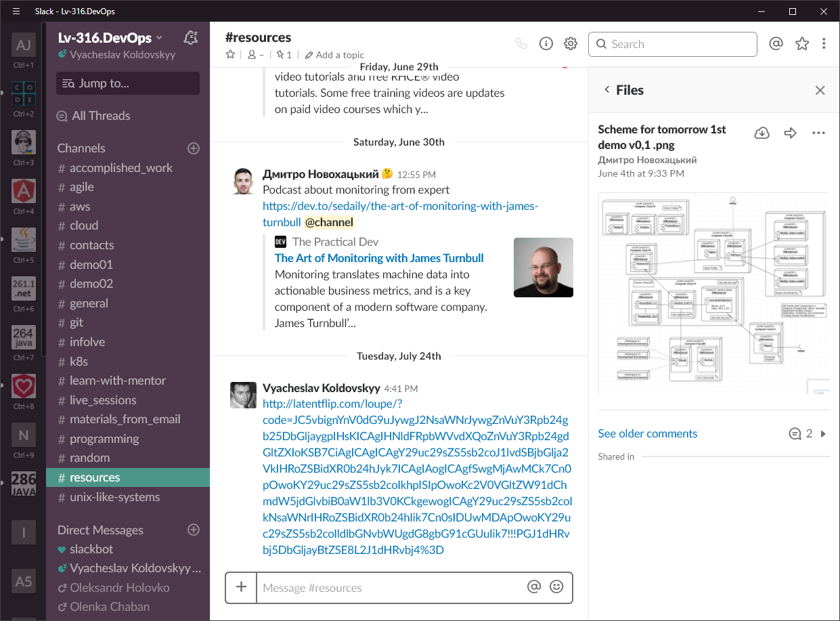Show pinned items in channel header
840x621 pixels.
click(x=284, y=55)
